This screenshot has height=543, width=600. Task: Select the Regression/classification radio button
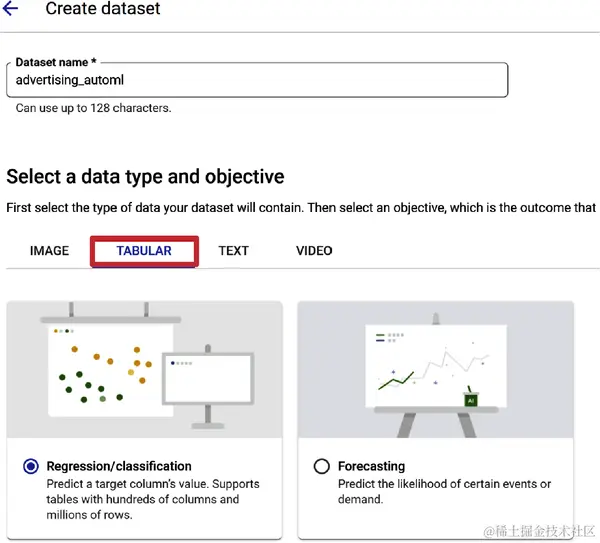point(31,466)
